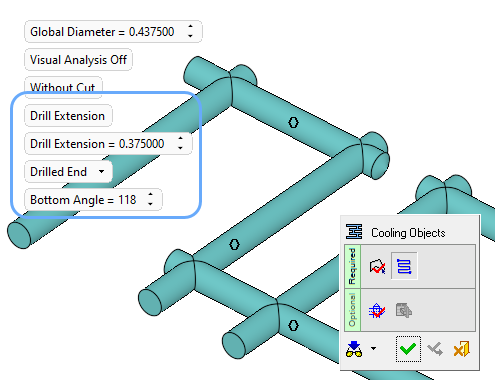Expand the preview options dropdown arrow
The image size is (495, 380).
[373, 349]
